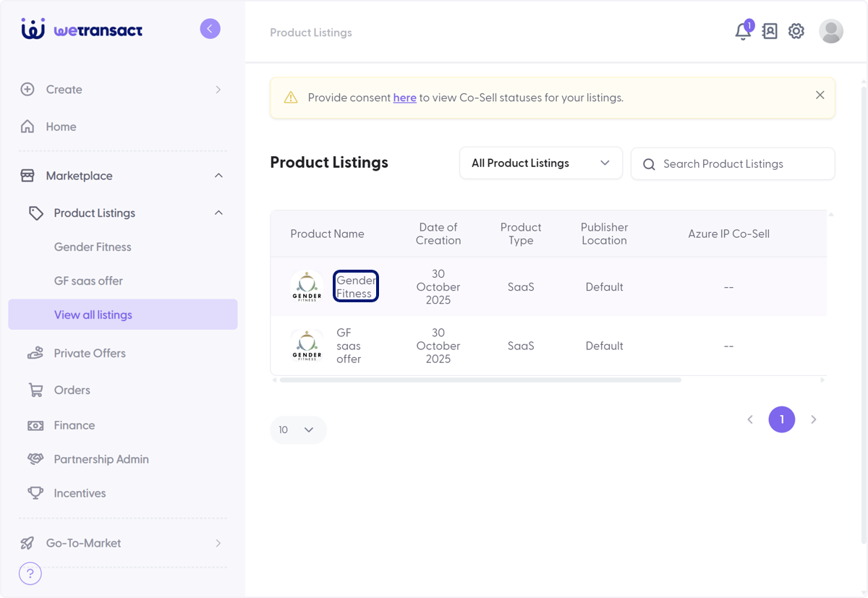Open Gender Fitness in the sidebar

pyautogui.click(x=93, y=247)
